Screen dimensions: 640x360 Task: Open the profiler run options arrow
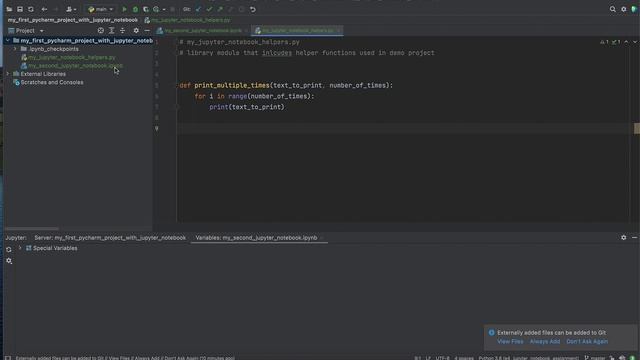tap(164, 9)
